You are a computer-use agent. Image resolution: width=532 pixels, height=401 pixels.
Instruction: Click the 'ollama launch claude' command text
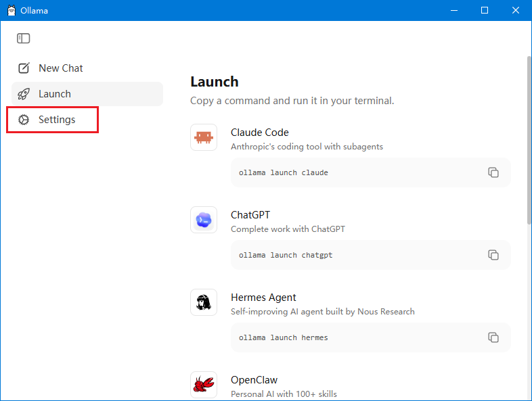coord(284,172)
